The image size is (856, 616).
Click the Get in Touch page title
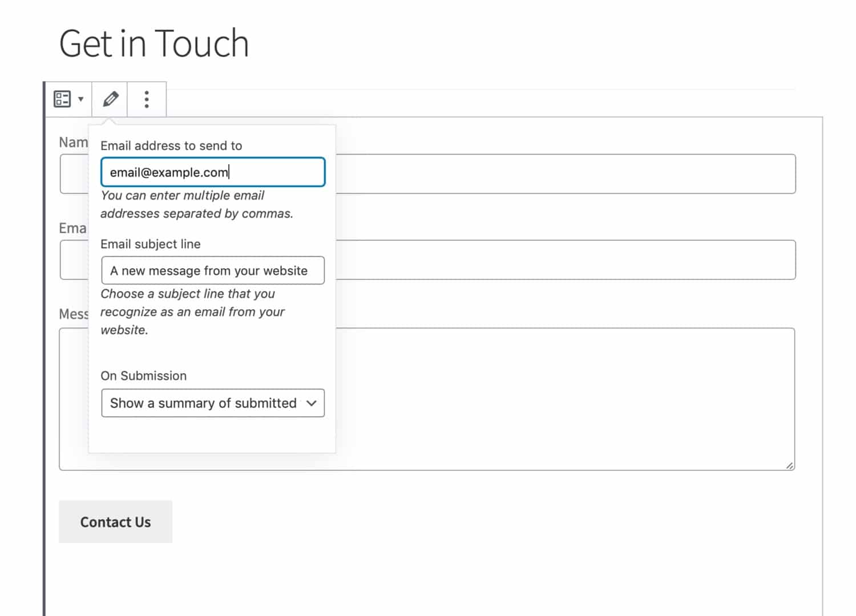(x=154, y=43)
